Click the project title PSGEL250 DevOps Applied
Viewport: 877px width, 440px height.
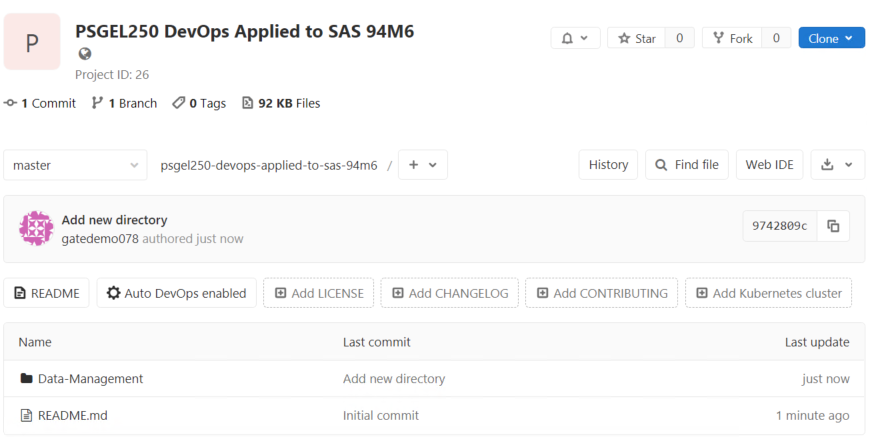pyautogui.click(x=244, y=31)
